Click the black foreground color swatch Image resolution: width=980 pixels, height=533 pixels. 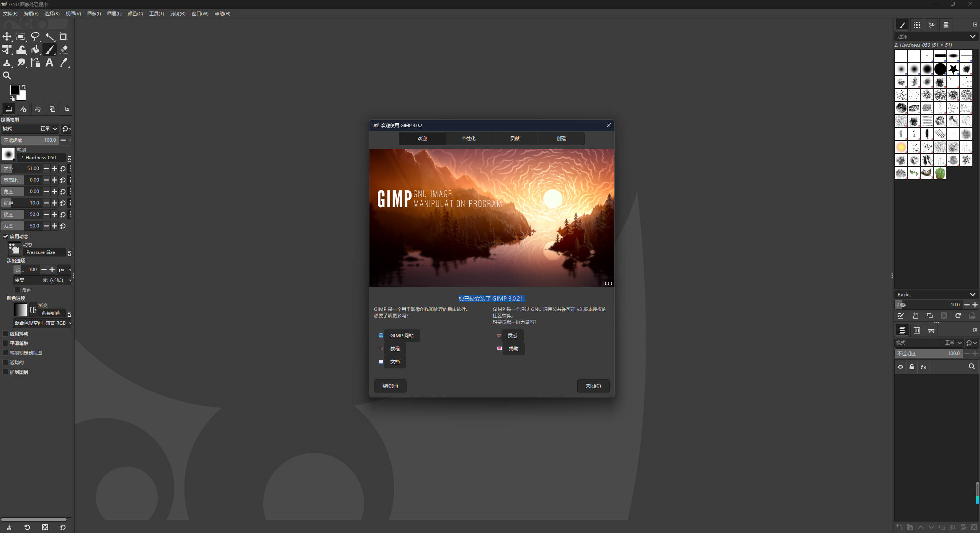click(14, 90)
